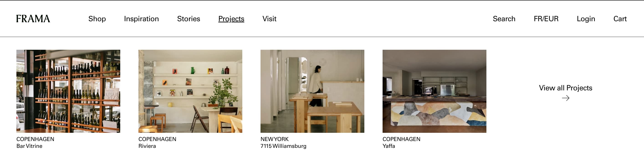Screen dimensions: 644x162
Task: Open the Yaffa bar counter photo
Action: [434, 91]
